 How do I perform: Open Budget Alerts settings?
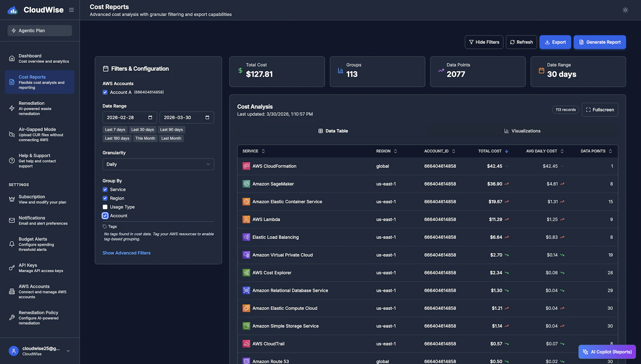[40, 244]
